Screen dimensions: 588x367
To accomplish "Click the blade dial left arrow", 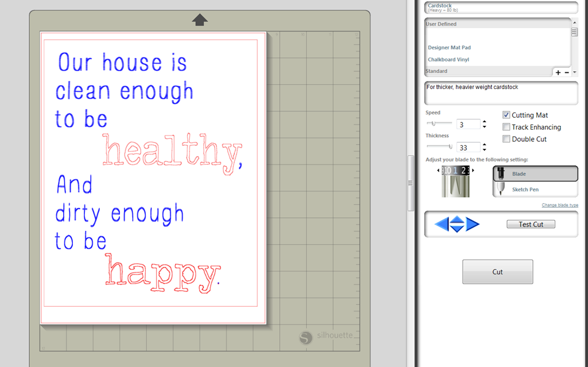I will click(438, 171).
